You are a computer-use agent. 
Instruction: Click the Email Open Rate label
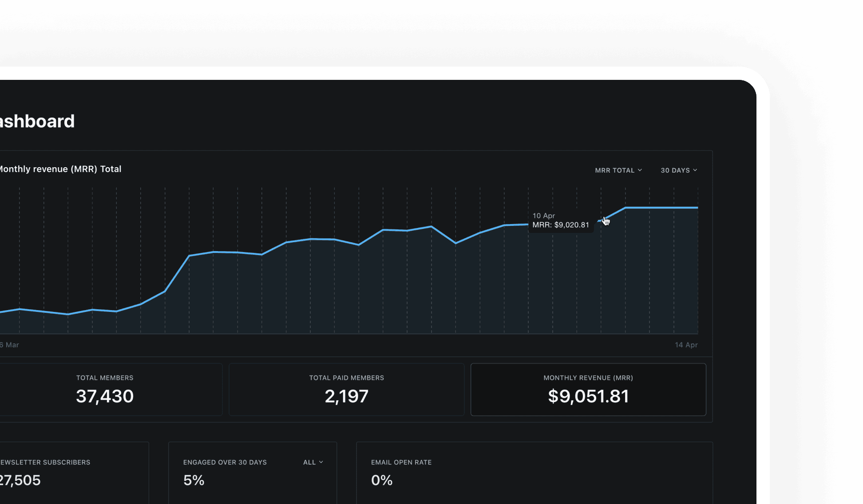coord(401,462)
